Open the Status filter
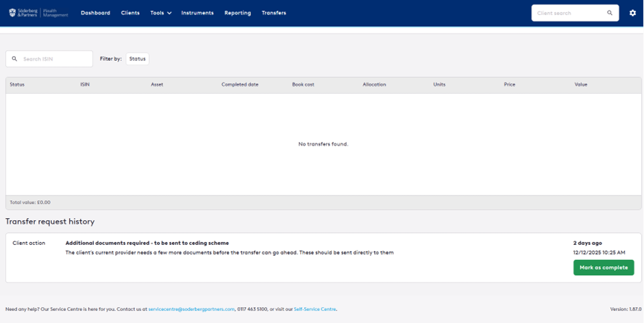Viewport: 644px width, 323px height. (137, 59)
